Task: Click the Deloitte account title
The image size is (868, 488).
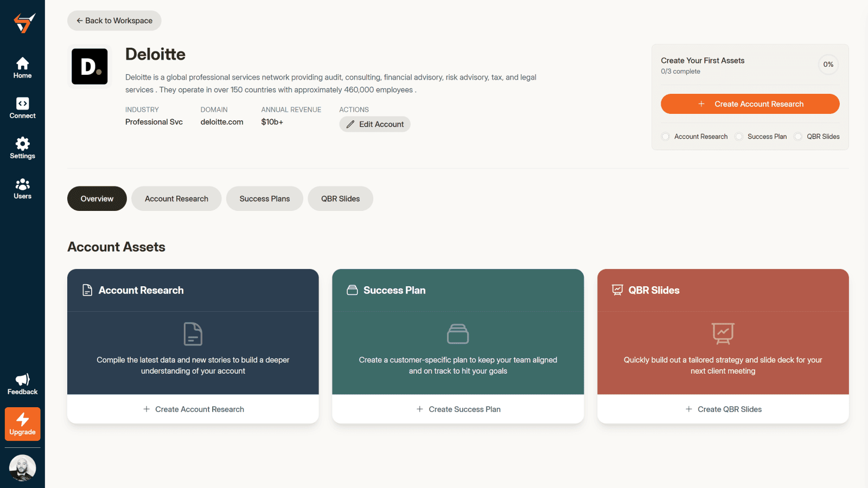Action: tap(155, 54)
